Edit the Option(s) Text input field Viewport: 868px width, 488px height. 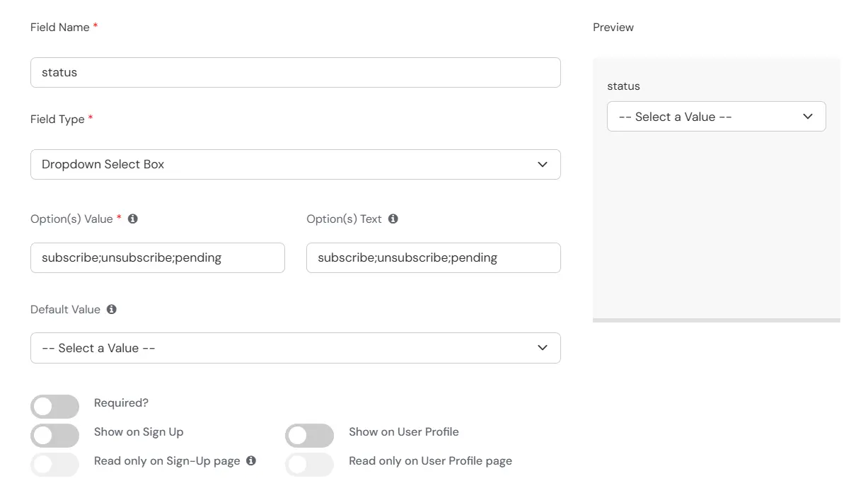pyautogui.click(x=434, y=257)
